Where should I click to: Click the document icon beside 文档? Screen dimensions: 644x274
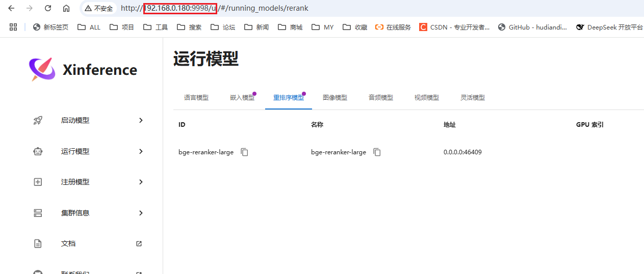point(38,244)
